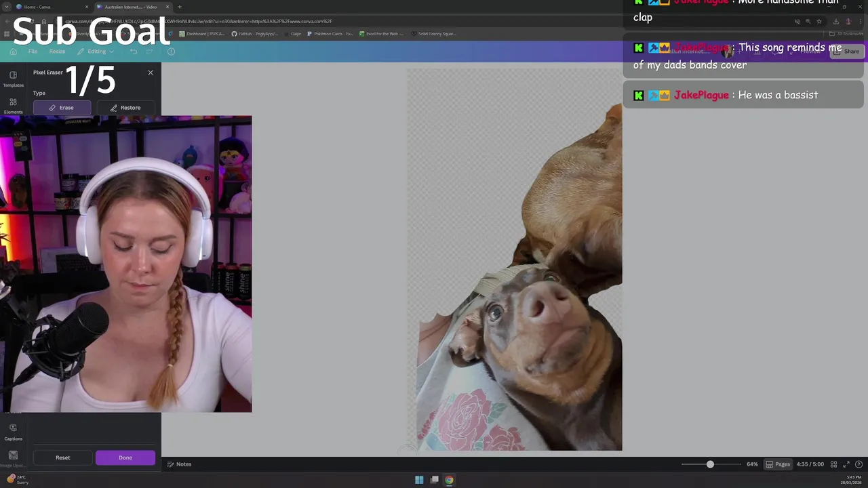Viewport: 868px width, 488px height.
Task: Open the Templates sidebar panel
Action: tap(13, 79)
